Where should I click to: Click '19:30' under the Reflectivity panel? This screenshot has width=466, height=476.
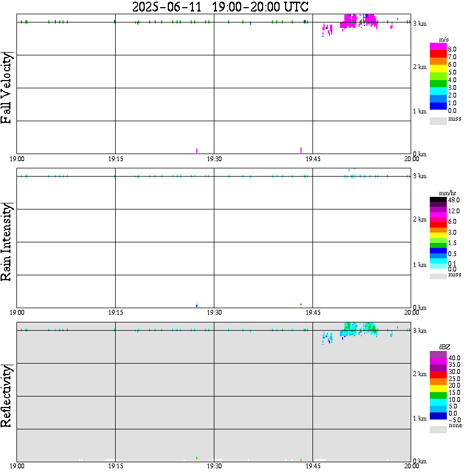click(x=214, y=466)
